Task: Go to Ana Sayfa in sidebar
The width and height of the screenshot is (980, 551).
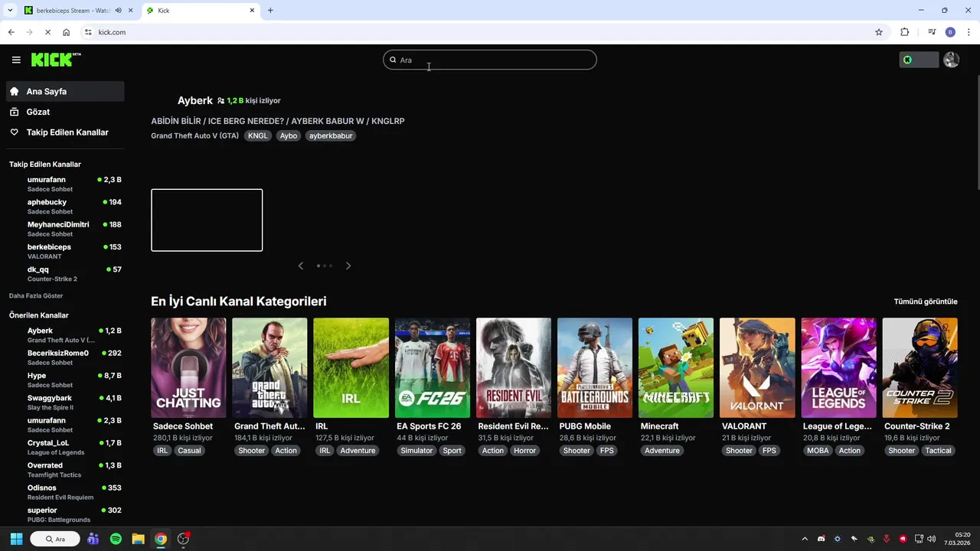Action: click(65, 91)
